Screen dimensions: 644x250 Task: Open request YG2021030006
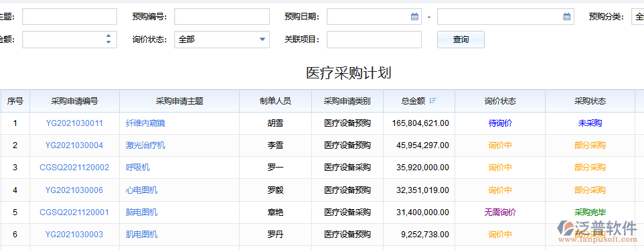pyautogui.click(x=74, y=190)
